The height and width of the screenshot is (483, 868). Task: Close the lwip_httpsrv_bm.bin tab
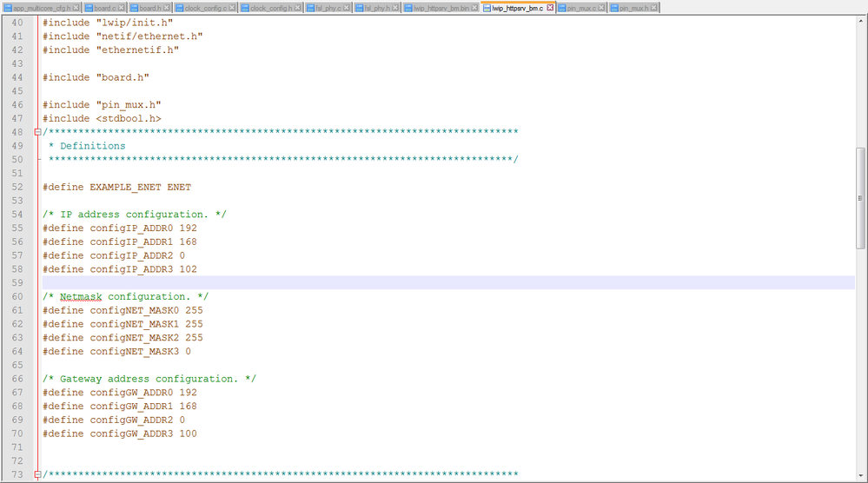tap(474, 8)
